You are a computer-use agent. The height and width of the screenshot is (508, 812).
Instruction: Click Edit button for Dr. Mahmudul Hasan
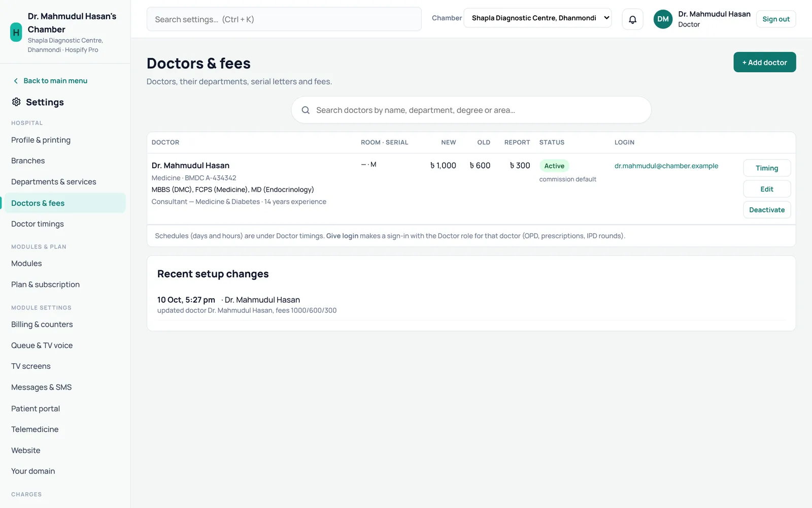tap(767, 189)
